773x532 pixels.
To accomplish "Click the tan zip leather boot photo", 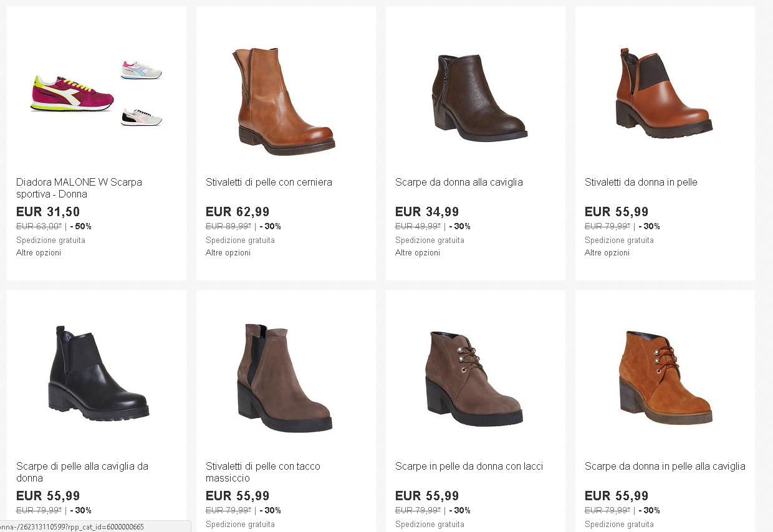I will pos(286,100).
